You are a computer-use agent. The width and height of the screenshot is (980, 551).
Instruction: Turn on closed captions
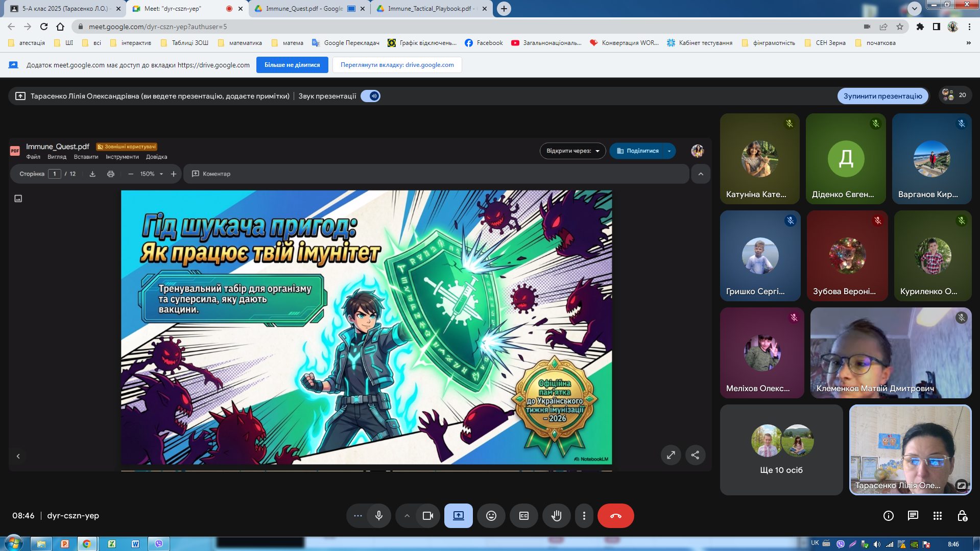click(x=523, y=516)
